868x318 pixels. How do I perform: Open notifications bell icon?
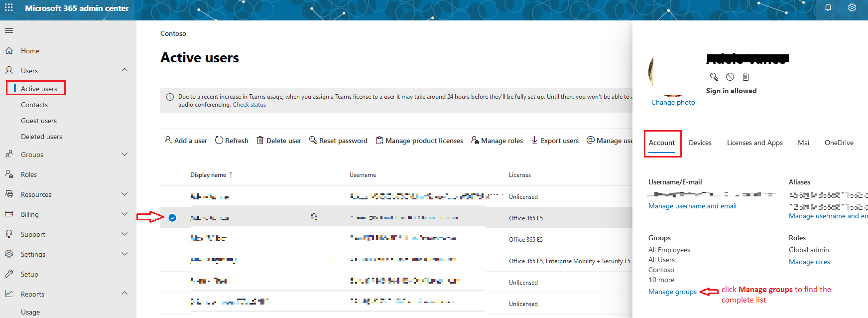(x=828, y=7)
